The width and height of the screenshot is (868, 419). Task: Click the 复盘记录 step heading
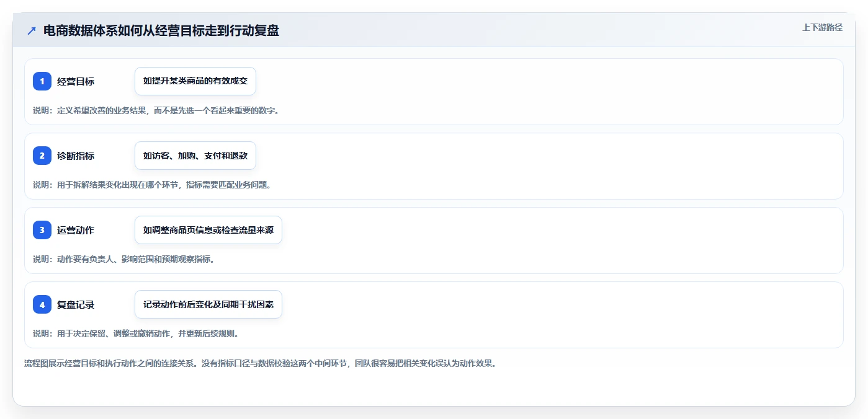[x=76, y=304]
